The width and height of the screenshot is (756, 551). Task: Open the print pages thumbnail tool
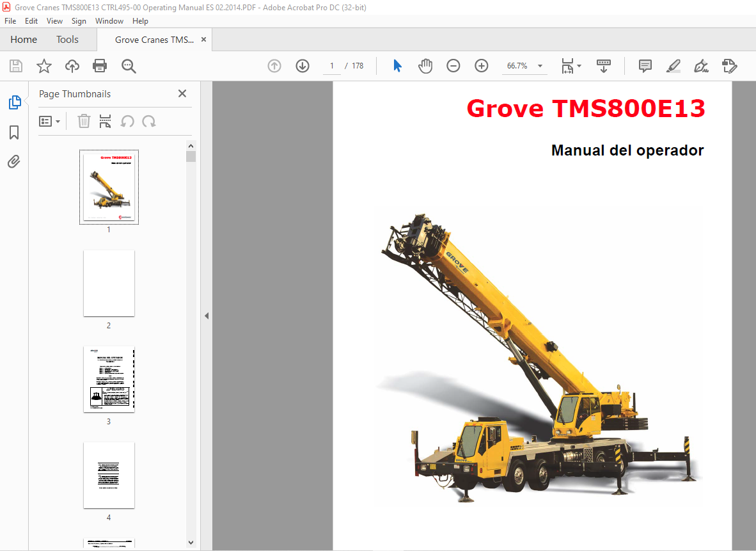point(105,121)
